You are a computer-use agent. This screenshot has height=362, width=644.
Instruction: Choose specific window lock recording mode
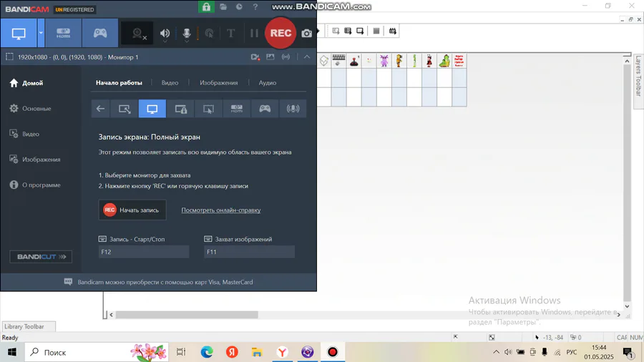pyautogui.click(x=181, y=109)
